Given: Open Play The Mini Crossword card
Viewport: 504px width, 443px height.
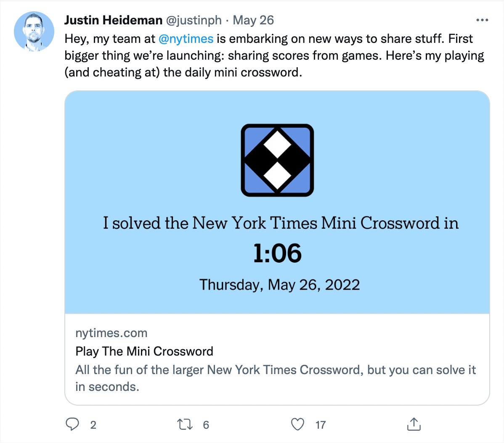Looking at the screenshot, I should tap(144, 351).
